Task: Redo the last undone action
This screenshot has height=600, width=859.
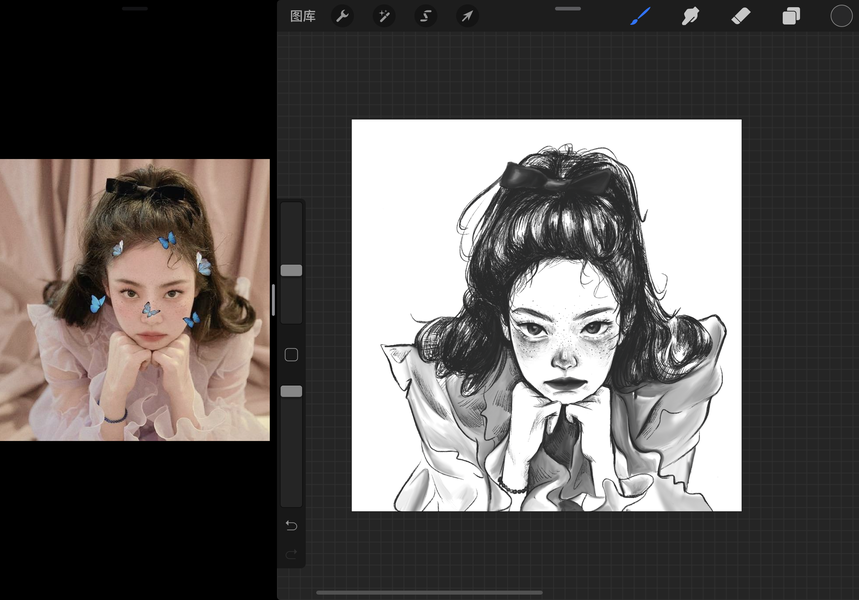Action: (291, 555)
